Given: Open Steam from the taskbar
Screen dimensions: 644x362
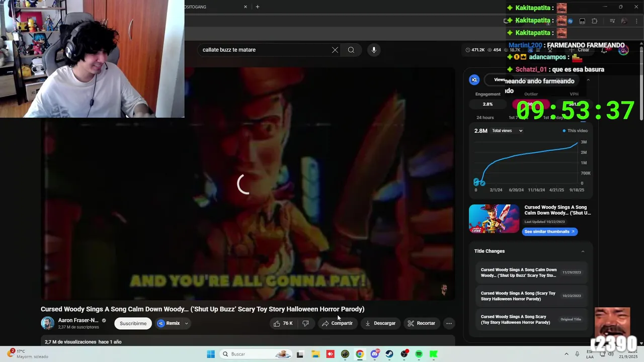Looking at the screenshot, I should click(389, 354).
